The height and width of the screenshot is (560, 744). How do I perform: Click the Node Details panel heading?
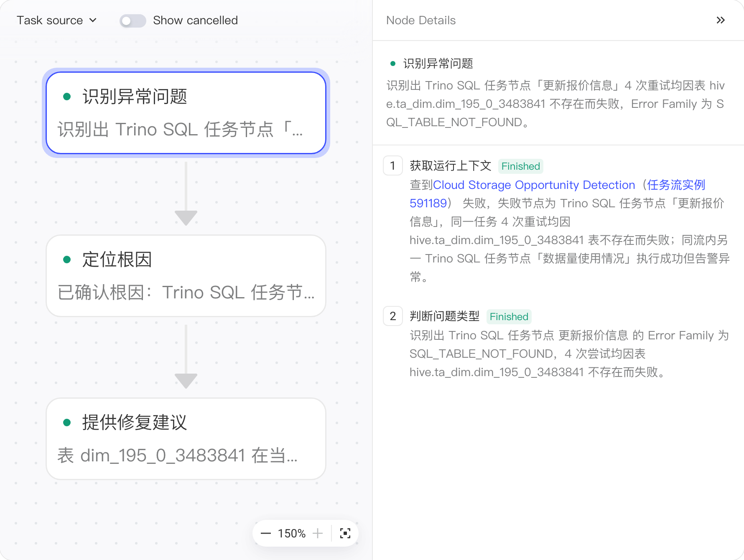[x=421, y=20]
